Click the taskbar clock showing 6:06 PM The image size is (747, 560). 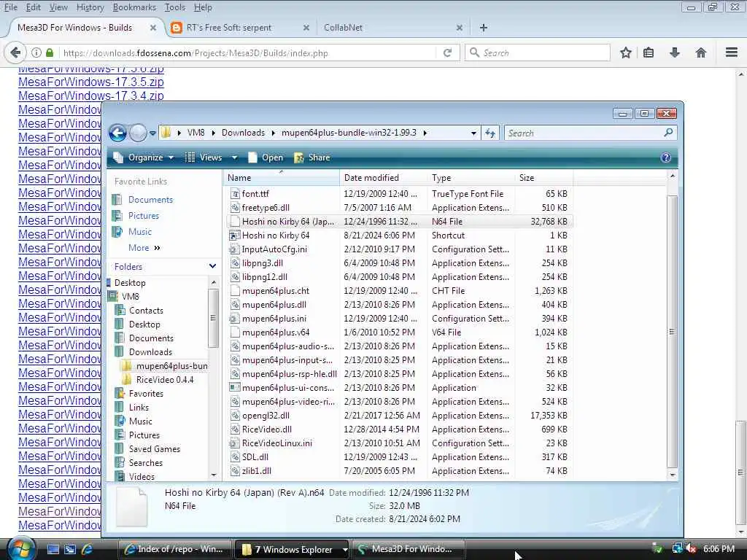point(719,549)
